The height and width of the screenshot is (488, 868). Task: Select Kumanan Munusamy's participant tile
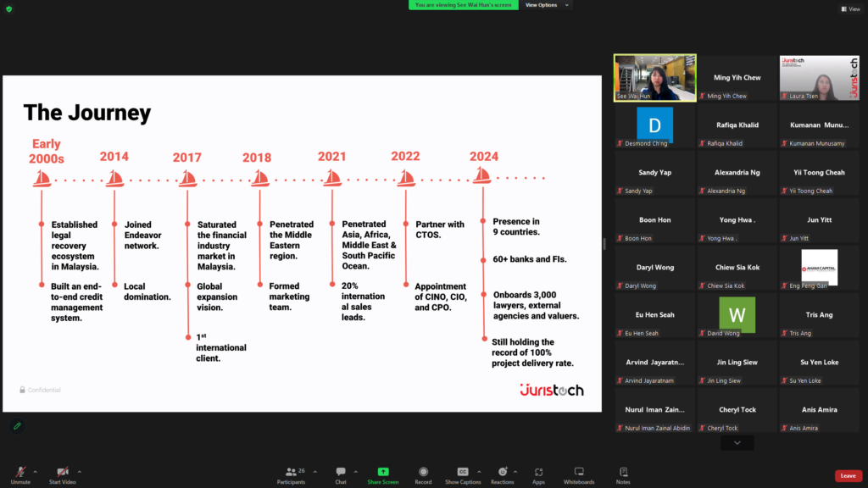click(x=820, y=125)
